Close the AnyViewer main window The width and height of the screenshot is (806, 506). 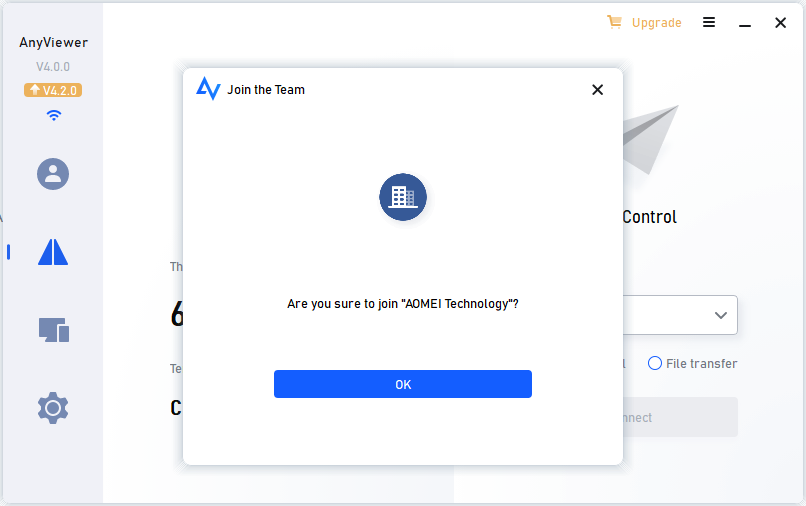(780, 23)
